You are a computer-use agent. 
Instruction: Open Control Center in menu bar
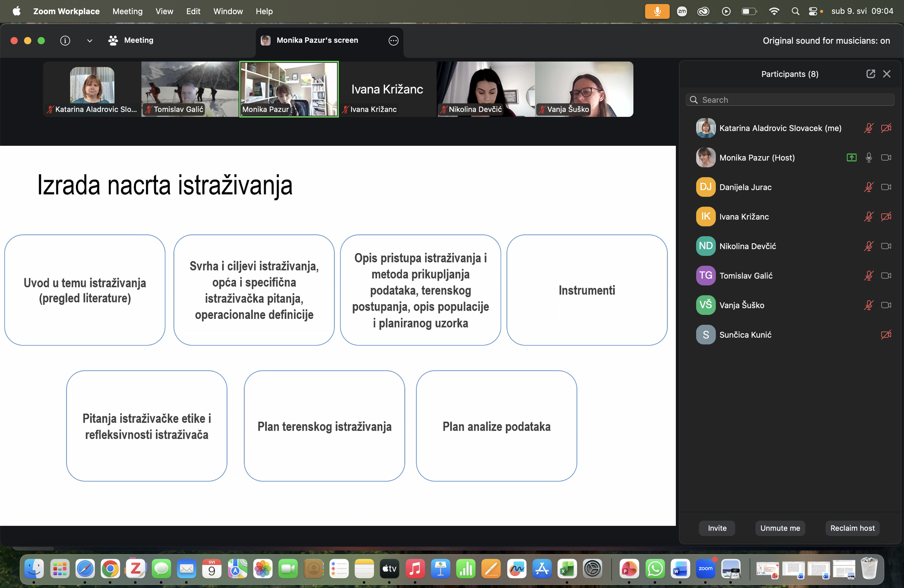[813, 12]
